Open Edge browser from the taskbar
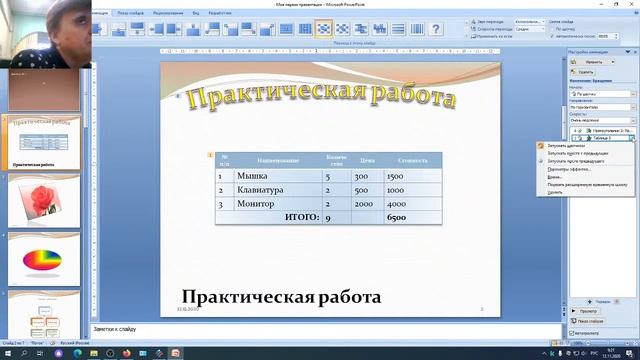This screenshot has width=640, height=360. (77, 353)
